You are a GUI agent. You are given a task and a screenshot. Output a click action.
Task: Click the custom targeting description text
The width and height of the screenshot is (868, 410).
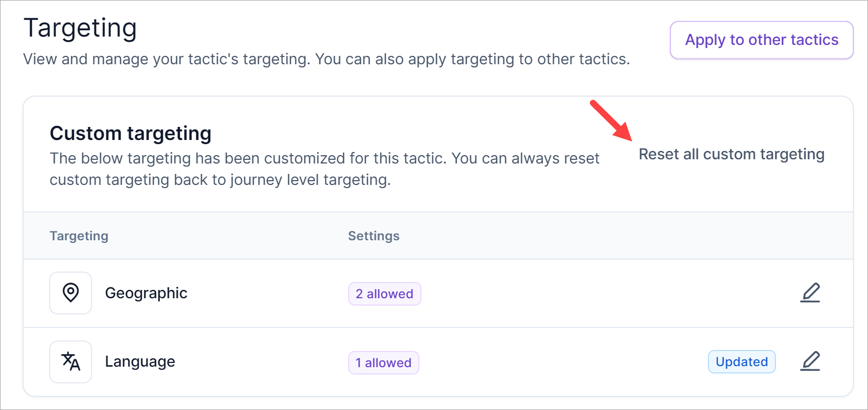(324, 169)
